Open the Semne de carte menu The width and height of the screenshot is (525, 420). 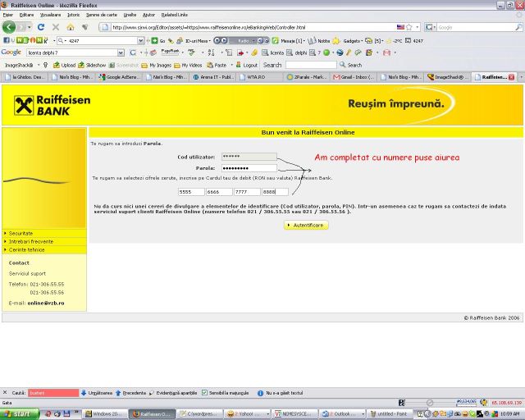(102, 15)
